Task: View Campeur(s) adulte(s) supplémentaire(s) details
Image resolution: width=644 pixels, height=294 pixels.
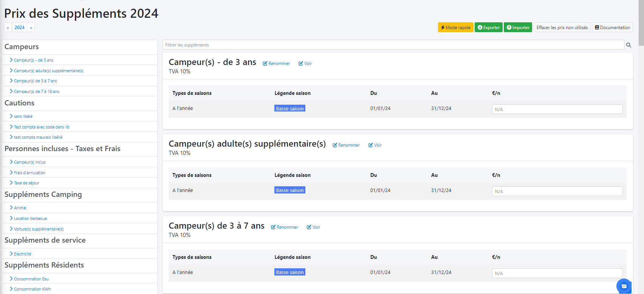Action: click(x=375, y=145)
